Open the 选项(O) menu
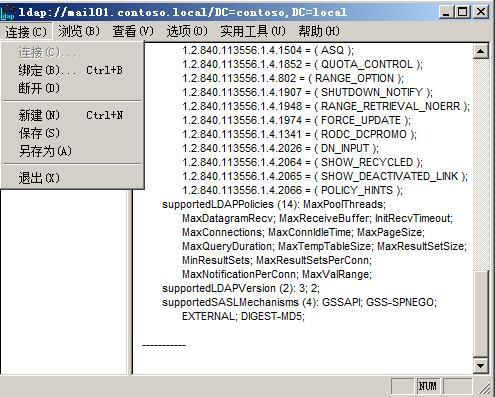Screen dimensions: 495x397 187,32
